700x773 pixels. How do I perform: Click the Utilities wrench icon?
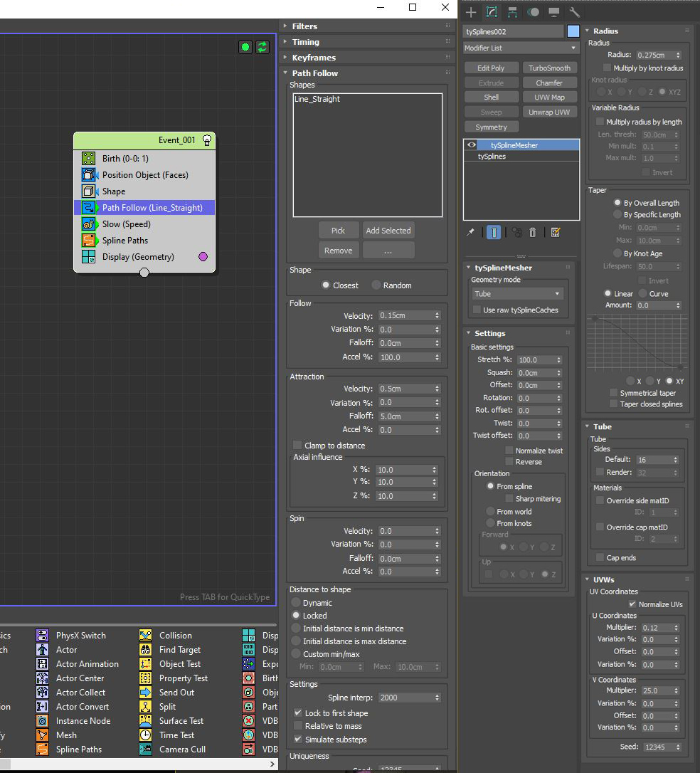coord(575,12)
